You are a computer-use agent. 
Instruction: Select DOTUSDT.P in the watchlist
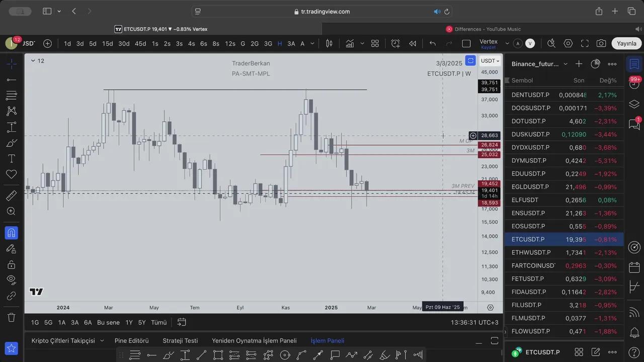click(564, 121)
